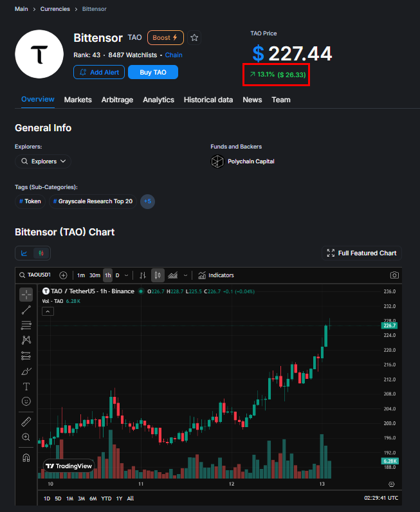
Task: Open the Full Featured Chart
Action: coord(361,253)
